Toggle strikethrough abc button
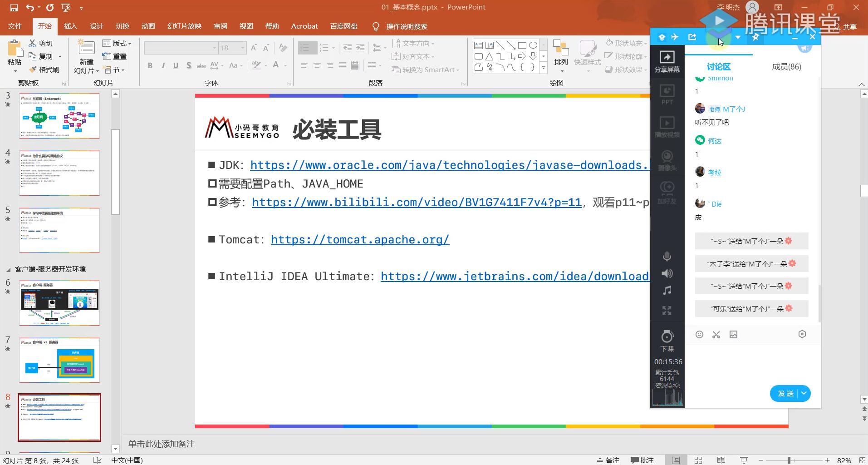Screen dimensions: 868x465 201,66
